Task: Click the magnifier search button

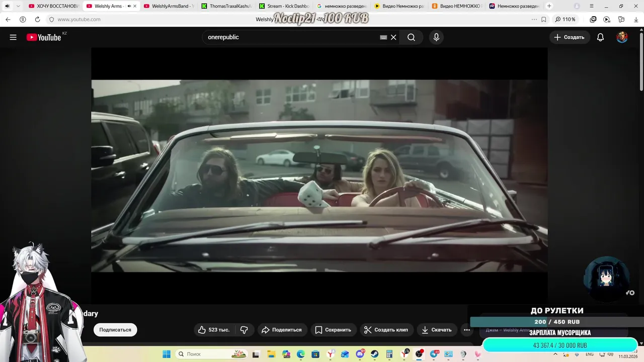Action: 411,37
